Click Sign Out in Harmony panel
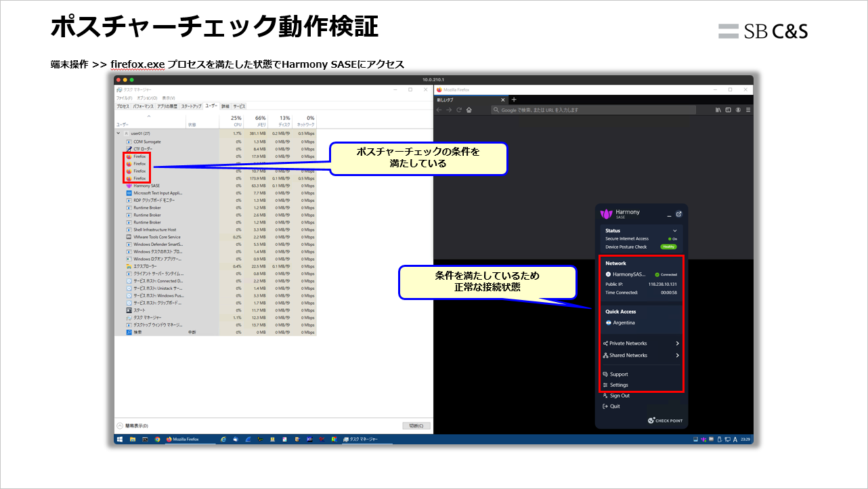The image size is (868, 489). (615, 396)
